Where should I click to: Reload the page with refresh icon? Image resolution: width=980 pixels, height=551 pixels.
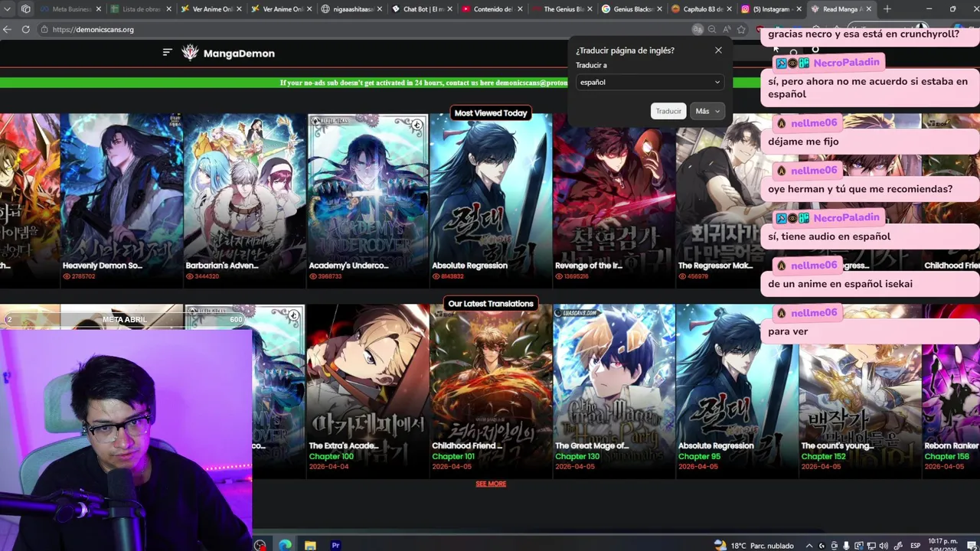tap(25, 29)
